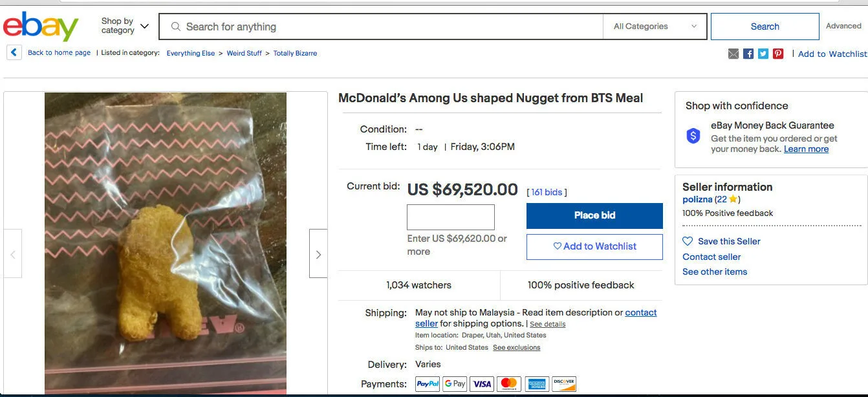The width and height of the screenshot is (868, 397).
Task: Open Weird Stuff category breadcrumb
Action: 244,53
